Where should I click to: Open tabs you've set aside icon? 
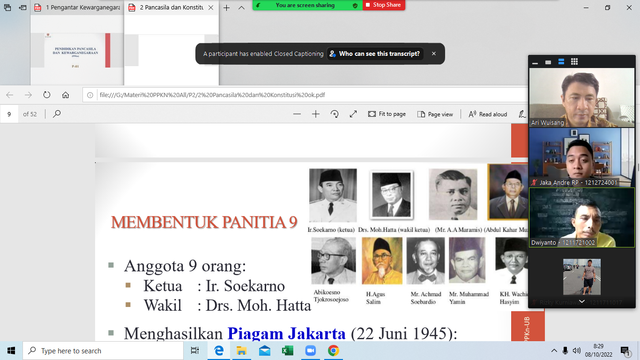(7, 7)
